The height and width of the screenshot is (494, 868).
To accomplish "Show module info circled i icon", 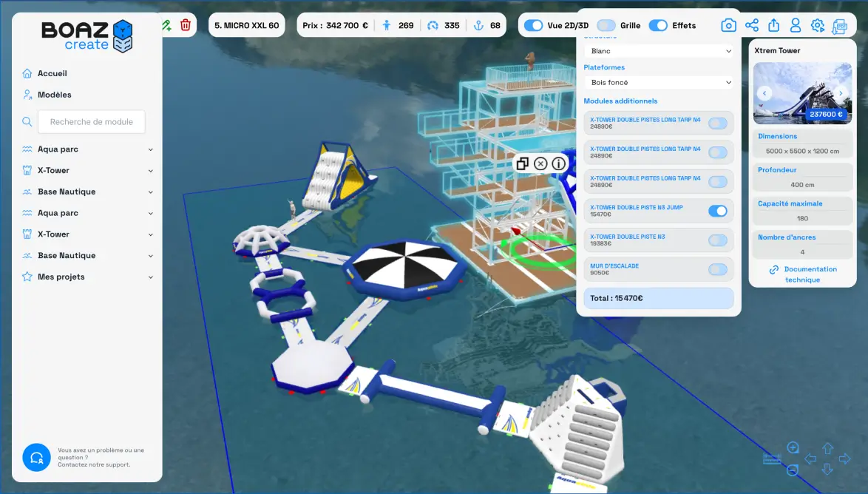I will [x=558, y=163].
